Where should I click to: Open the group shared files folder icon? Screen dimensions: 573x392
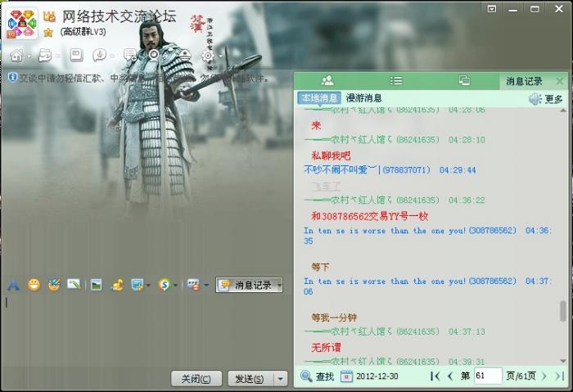pos(45,56)
